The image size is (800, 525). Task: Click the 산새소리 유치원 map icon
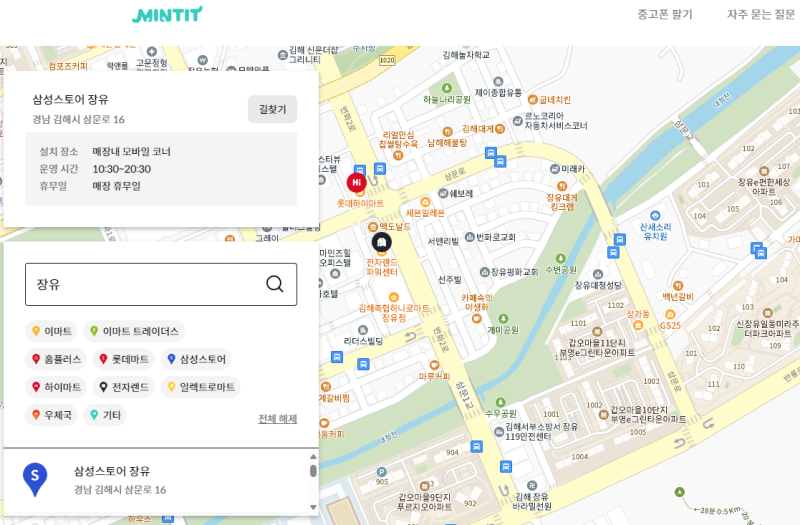[656, 215]
